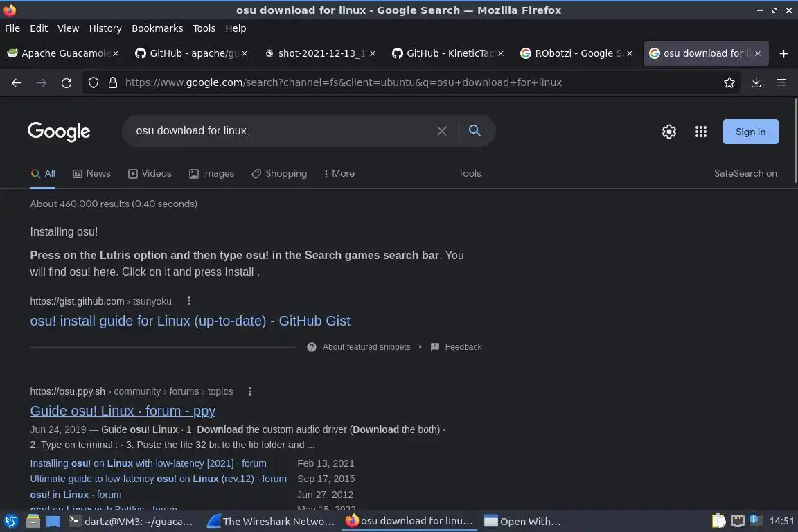
Task: Go back with the browser back arrow
Action: tap(17, 82)
